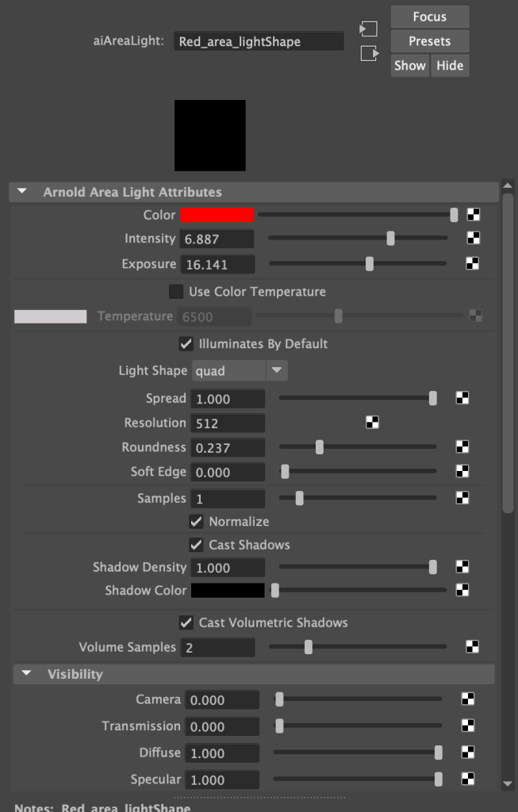518x812 pixels.
Task: Disable the Cast Shadows checkbox
Action: coord(196,545)
